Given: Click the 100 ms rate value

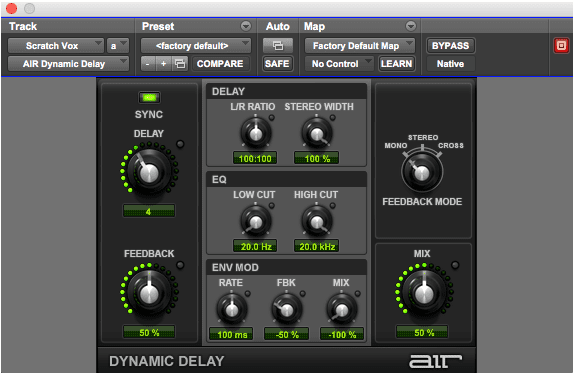Looking at the screenshot, I should point(231,334).
